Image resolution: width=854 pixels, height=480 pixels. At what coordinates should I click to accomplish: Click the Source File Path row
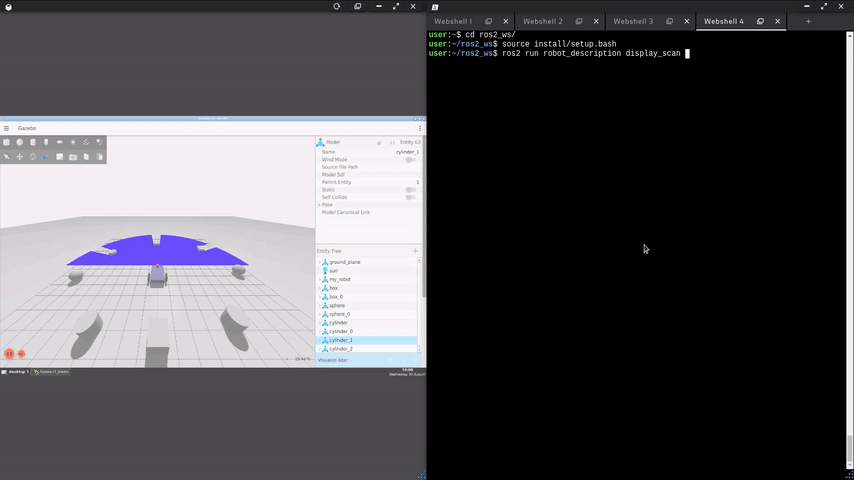coord(369,167)
